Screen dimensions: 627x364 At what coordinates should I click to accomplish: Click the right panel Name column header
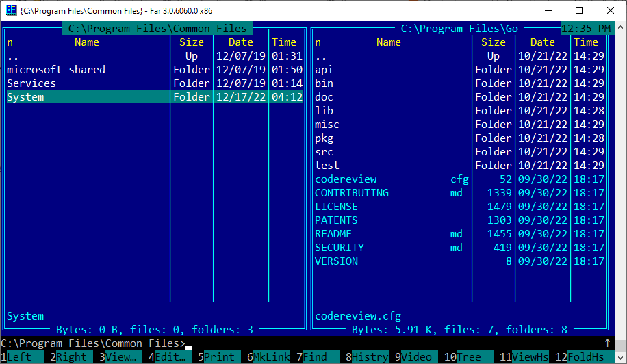coord(389,42)
